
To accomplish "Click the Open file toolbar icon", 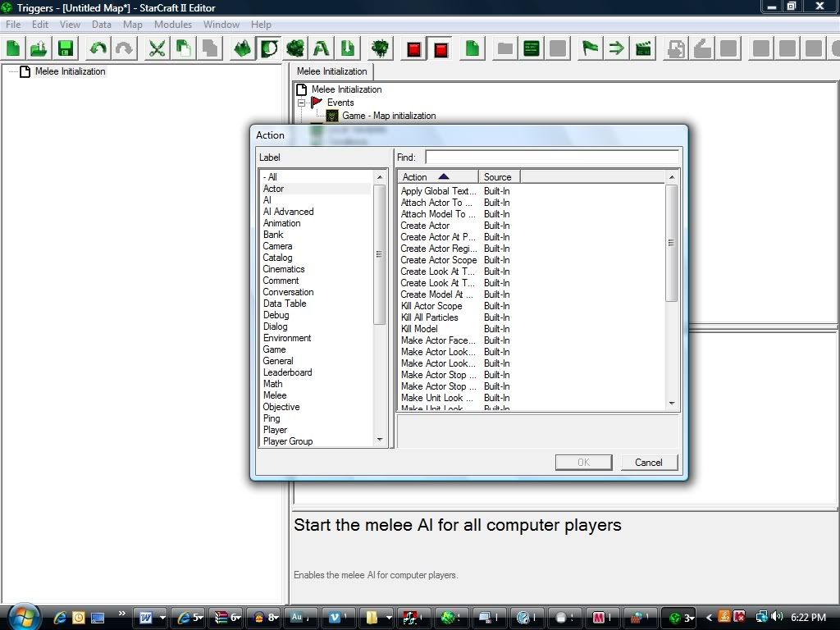I will [39, 48].
